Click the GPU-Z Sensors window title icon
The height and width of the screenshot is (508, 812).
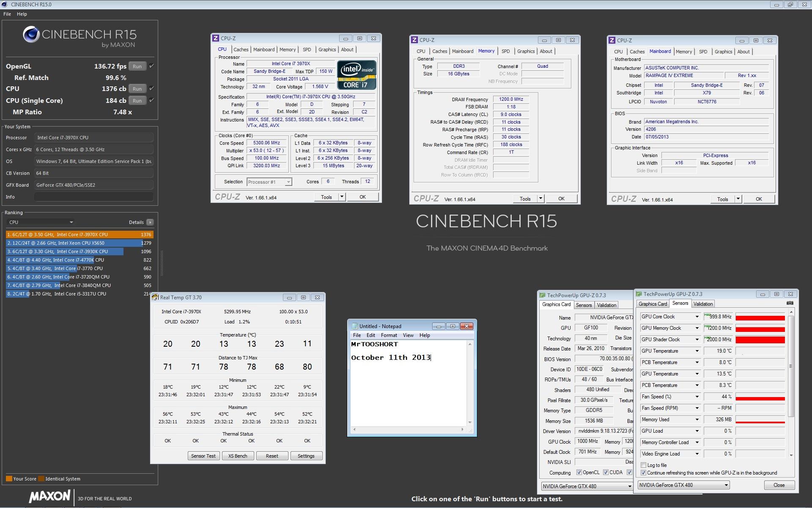[639, 294]
